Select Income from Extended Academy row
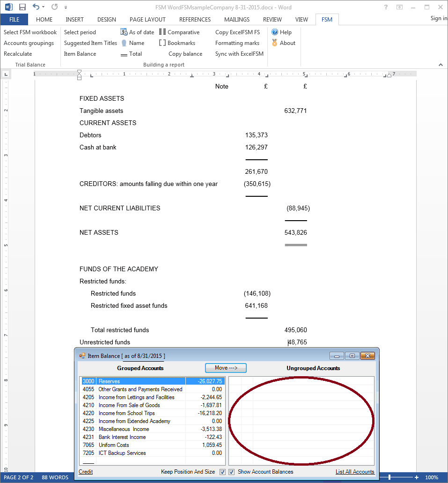 (x=153, y=421)
